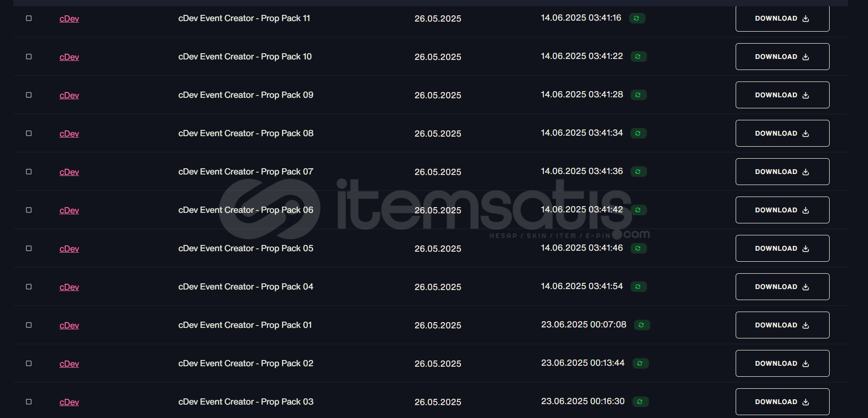Click green refresh icon for Prop Pack 04
The height and width of the screenshot is (418, 868).
pos(638,287)
